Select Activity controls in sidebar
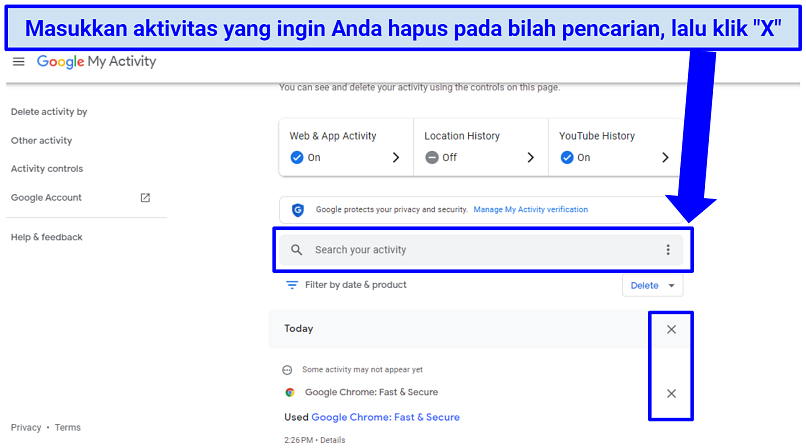The width and height of the screenshot is (806, 448). (47, 169)
